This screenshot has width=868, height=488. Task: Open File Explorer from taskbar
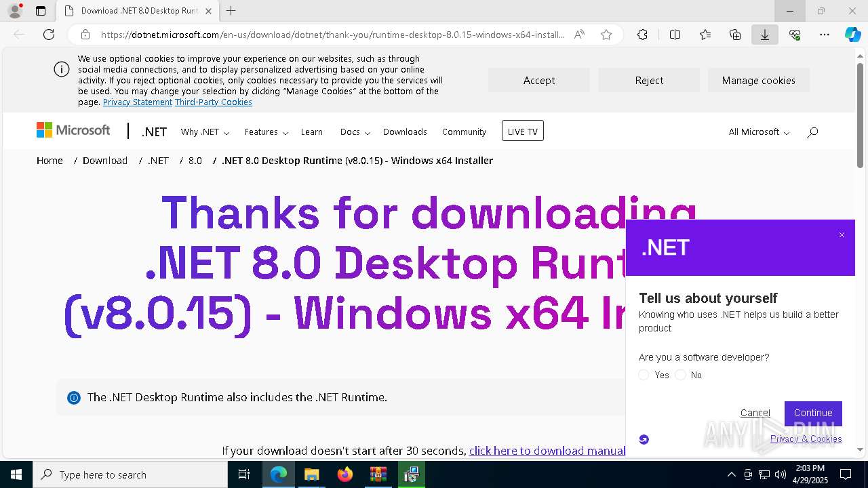point(311,474)
